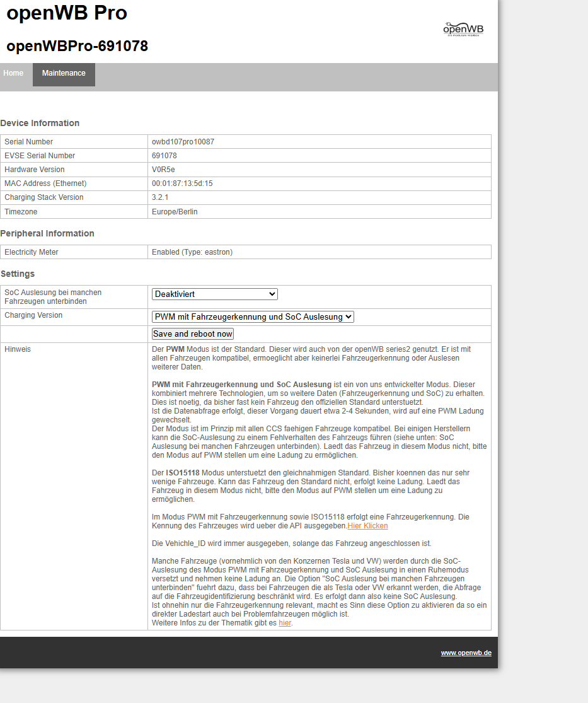
Task: Click timezone value Europe/Berlin
Action: click(x=175, y=212)
